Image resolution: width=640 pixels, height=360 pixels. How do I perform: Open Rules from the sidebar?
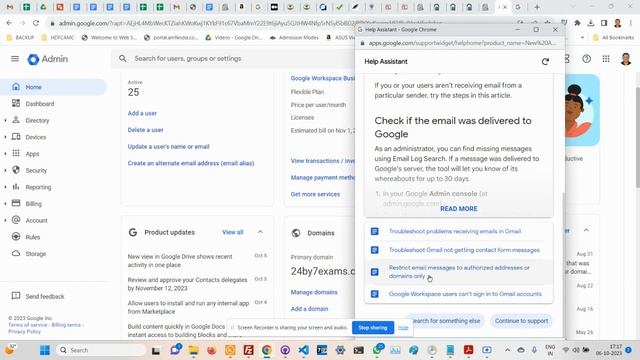(x=33, y=237)
